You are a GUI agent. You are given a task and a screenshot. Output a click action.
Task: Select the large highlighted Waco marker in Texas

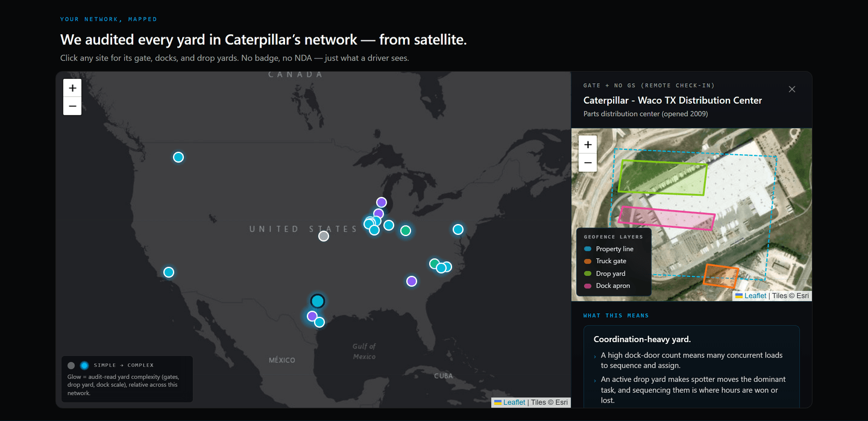(x=318, y=301)
